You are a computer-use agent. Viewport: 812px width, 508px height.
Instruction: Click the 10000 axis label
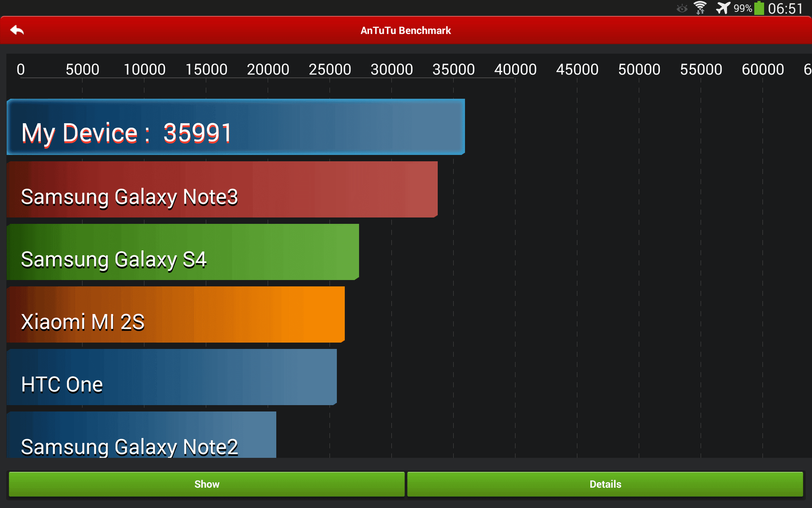144,69
